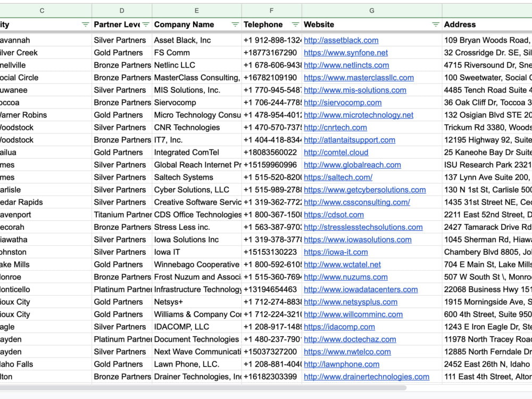Select the Company Name header cell
This screenshot has height=399, width=532.
tap(197, 24)
